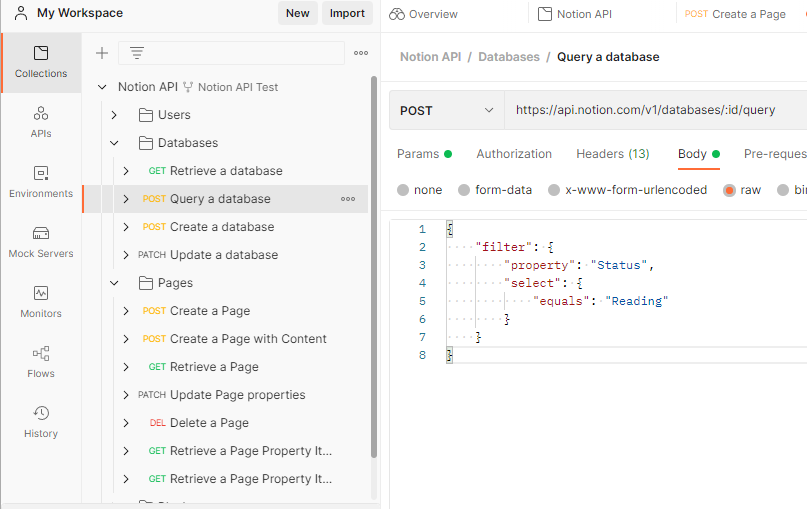Screen dimensions: 807x509
Task: Expand the Retrieve a Page request
Action: [x=126, y=367]
